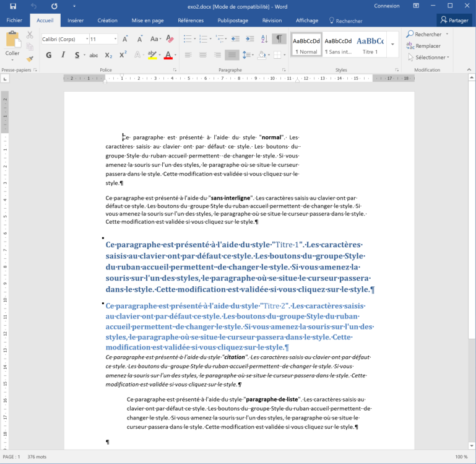Toggle justify alignment

point(232,55)
